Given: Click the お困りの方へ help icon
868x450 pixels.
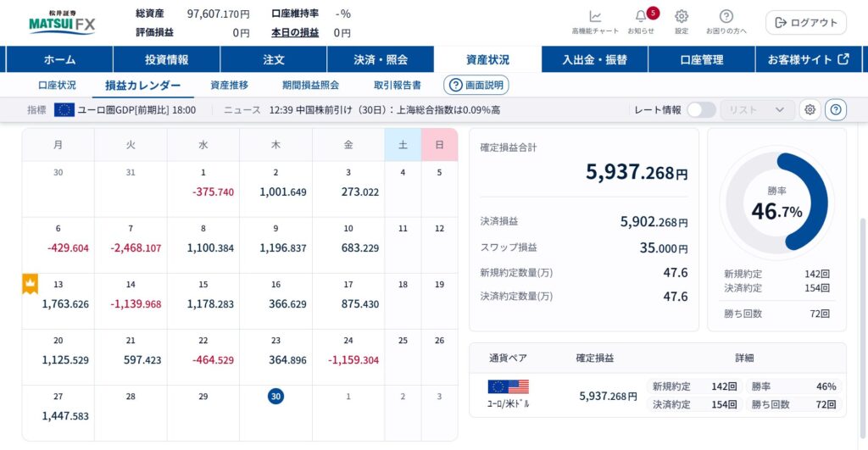Looking at the screenshot, I should pos(726,17).
